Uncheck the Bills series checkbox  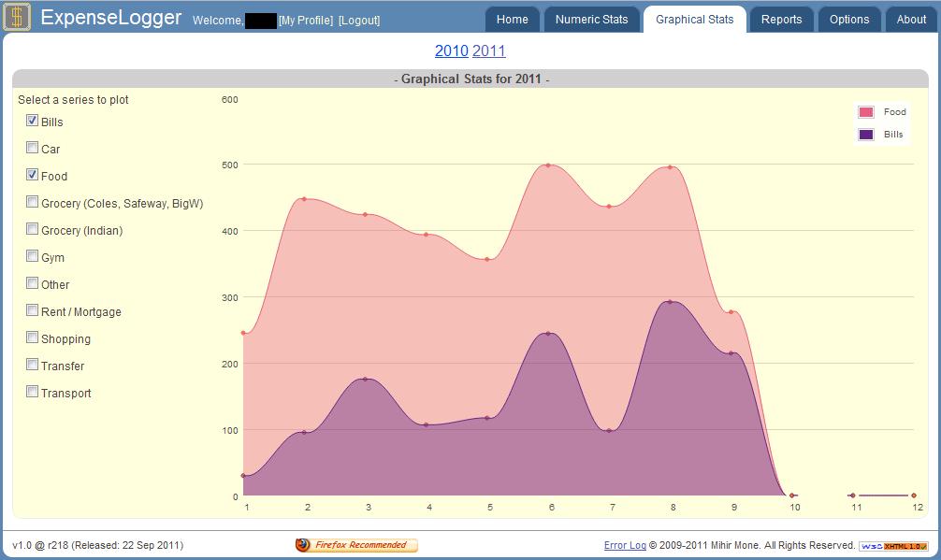click(33, 121)
